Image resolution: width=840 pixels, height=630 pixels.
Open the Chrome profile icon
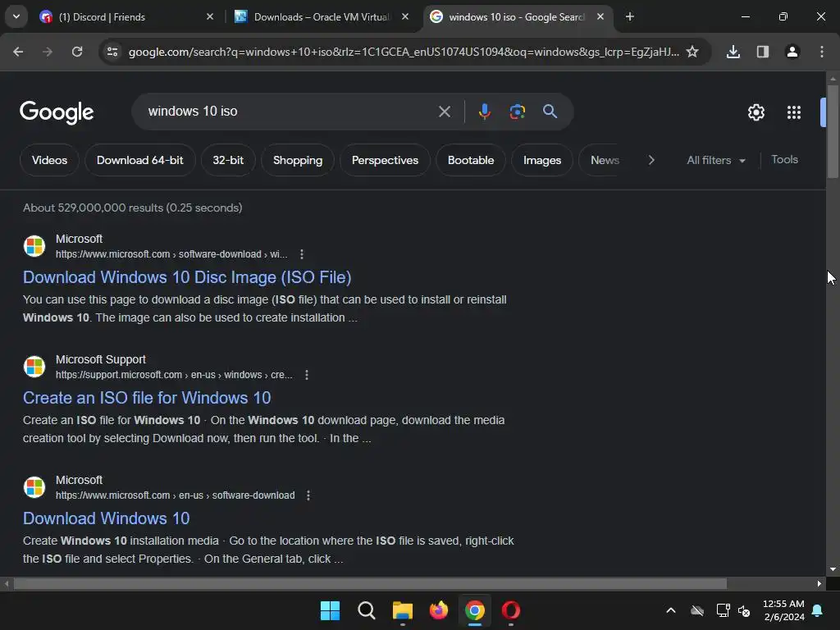[x=792, y=52]
